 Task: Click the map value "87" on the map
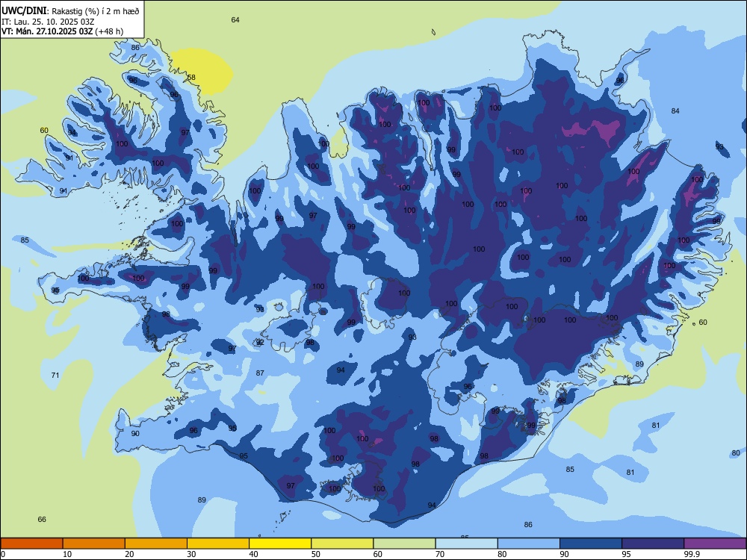(x=260, y=373)
